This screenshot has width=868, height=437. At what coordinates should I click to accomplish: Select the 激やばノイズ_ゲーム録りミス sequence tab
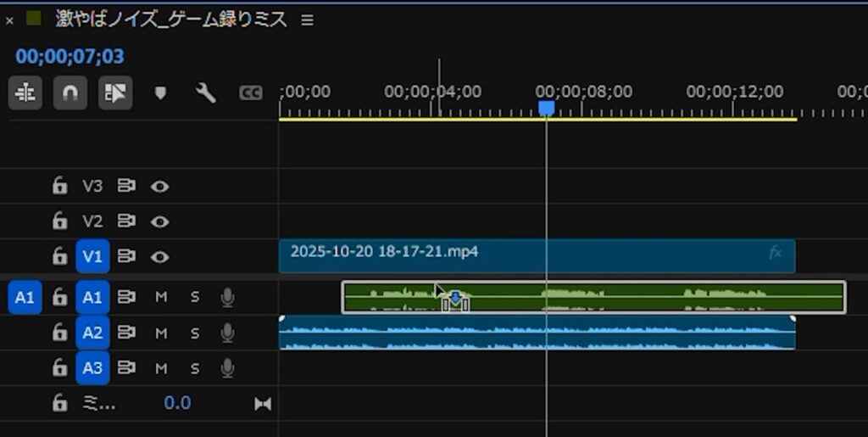click(171, 20)
